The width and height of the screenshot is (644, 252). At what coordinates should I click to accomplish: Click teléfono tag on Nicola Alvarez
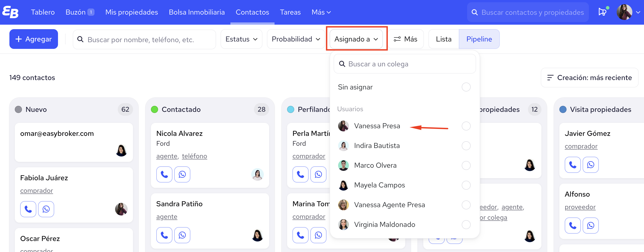tap(195, 156)
